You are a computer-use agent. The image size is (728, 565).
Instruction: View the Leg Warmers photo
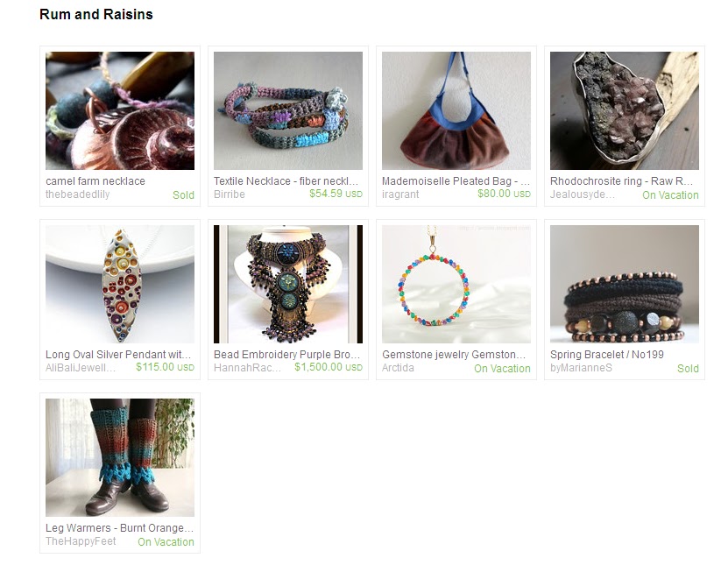point(120,457)
